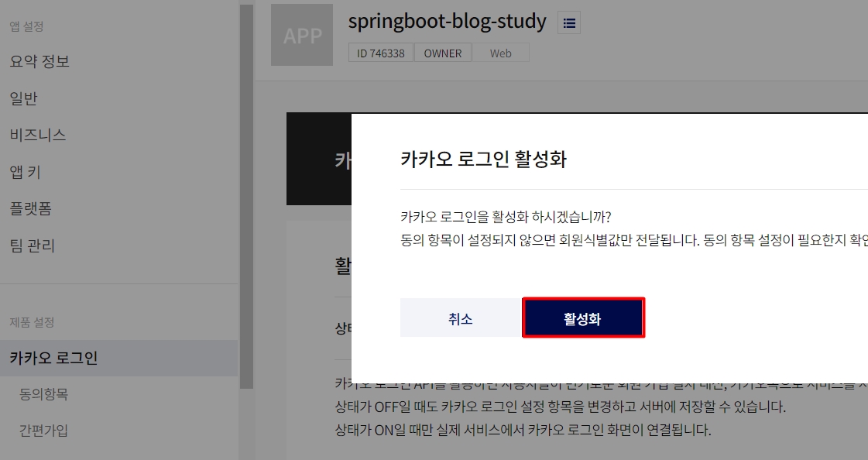The image size is (868, 460).
Task: Open 비즈니스 in sidebar
Action: (38, 135)
